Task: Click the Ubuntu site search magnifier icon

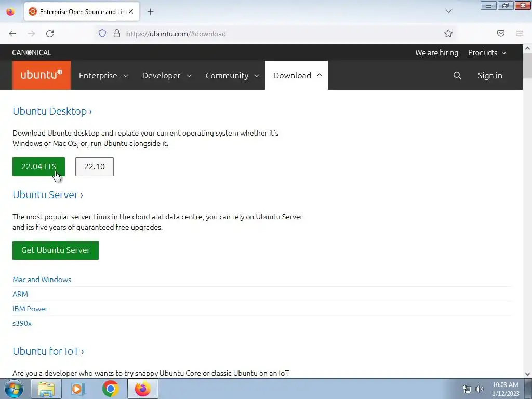Action: [x=457, y=75]
